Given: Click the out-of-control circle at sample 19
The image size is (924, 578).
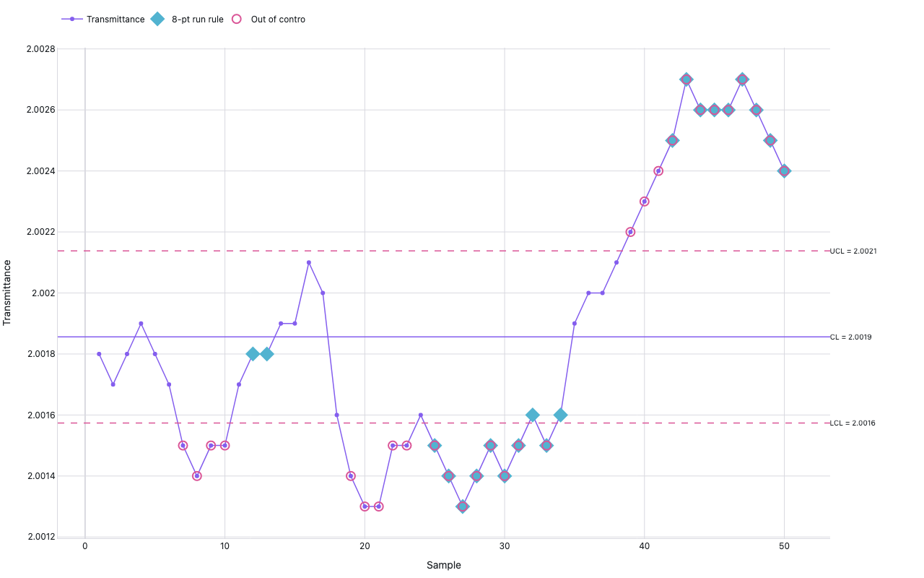Looking at the screenshot, I should point(351,476).
